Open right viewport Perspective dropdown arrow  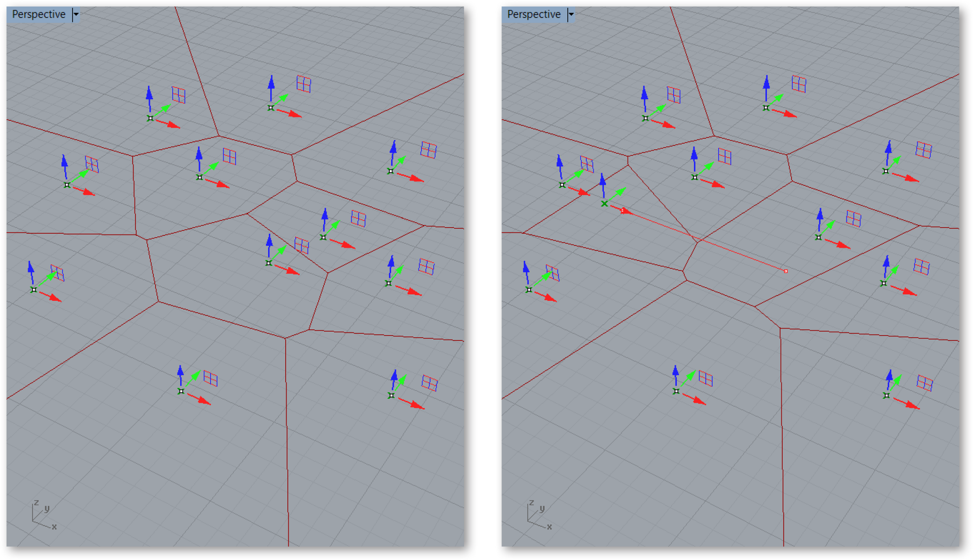tap(571, 14)
